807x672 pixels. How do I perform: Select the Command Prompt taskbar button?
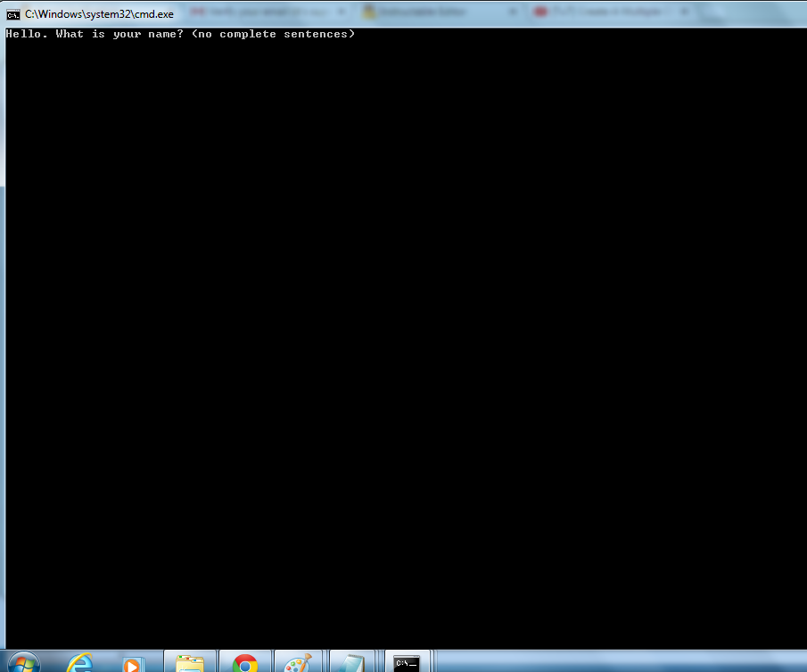click(x=408, y=663)
